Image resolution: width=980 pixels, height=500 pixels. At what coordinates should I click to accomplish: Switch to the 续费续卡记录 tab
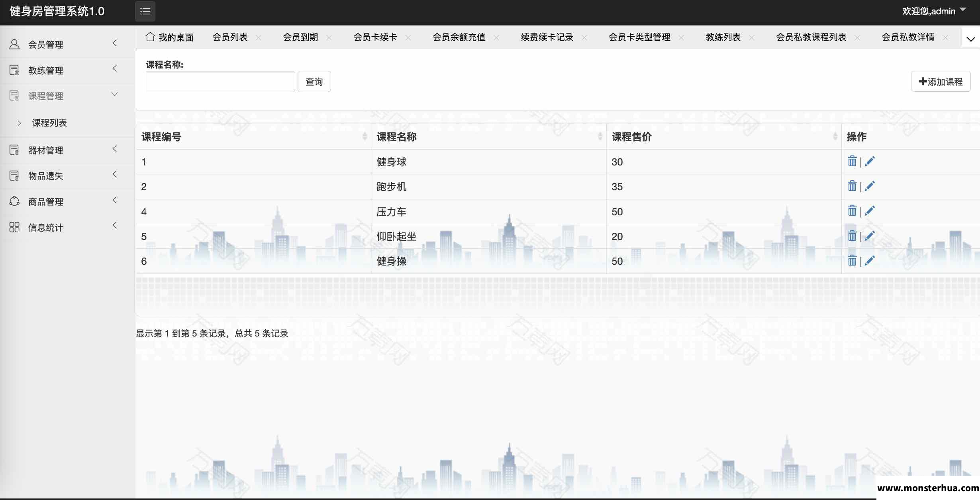tap(547, 37)
